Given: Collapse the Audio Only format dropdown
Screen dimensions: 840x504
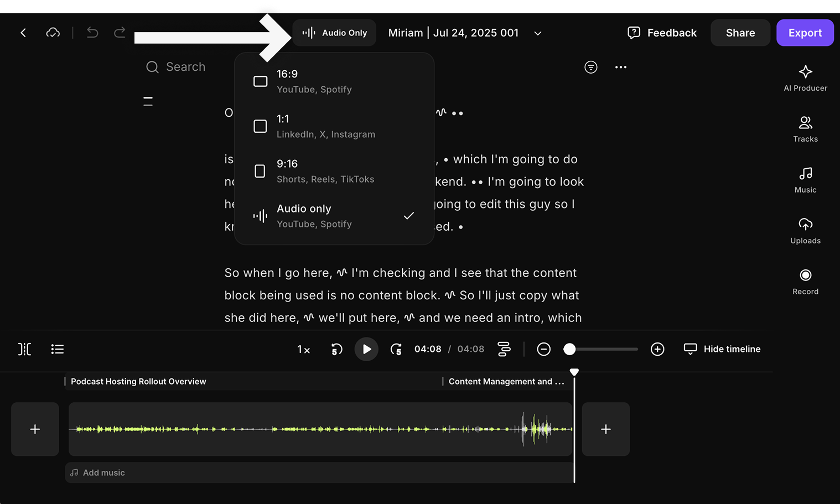Looking at the screenshot, I should 334,33.
